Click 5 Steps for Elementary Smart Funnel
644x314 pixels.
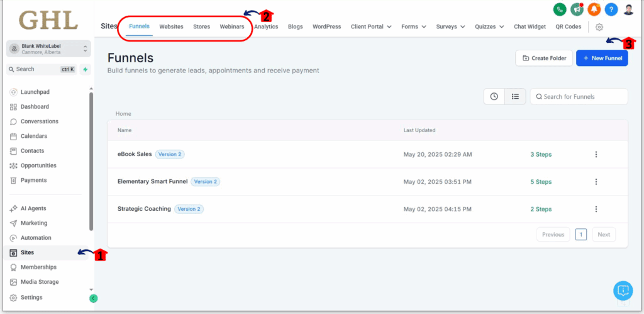coord(541,182)
